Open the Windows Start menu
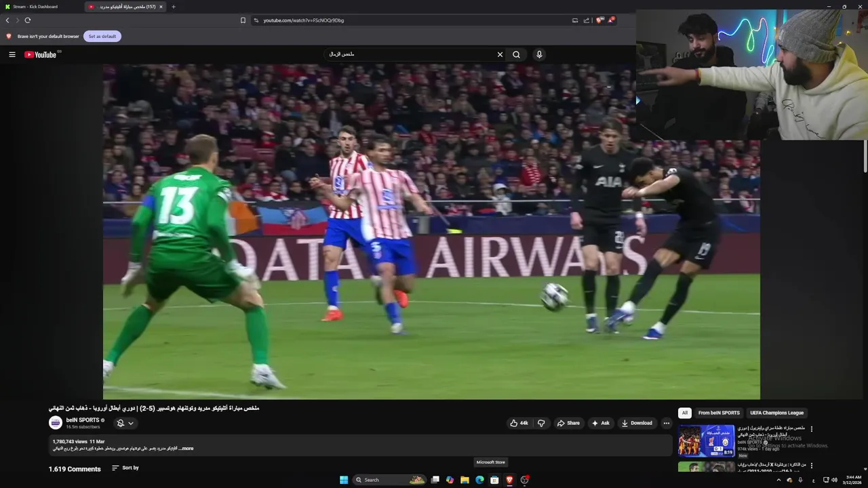The image size is (868, 488). [344, 480]
